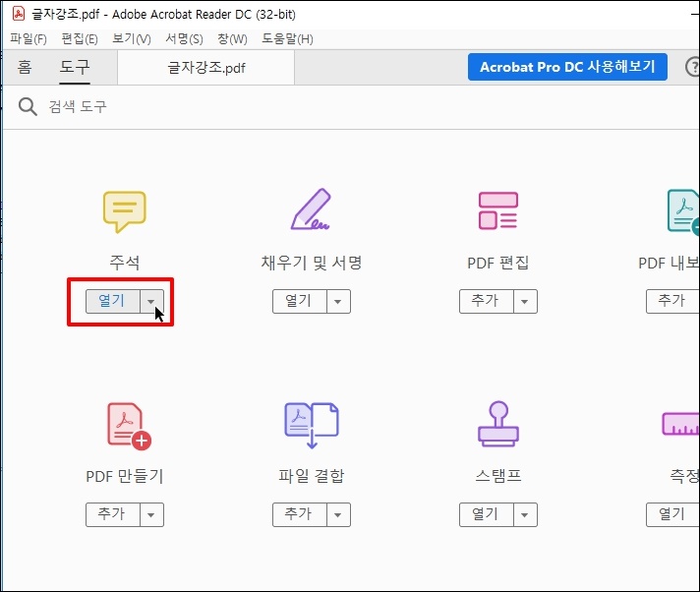Screen dimensions: 700x592
Task: Add the PDF 편집 tool with 추가
Action: click(486, 301)
